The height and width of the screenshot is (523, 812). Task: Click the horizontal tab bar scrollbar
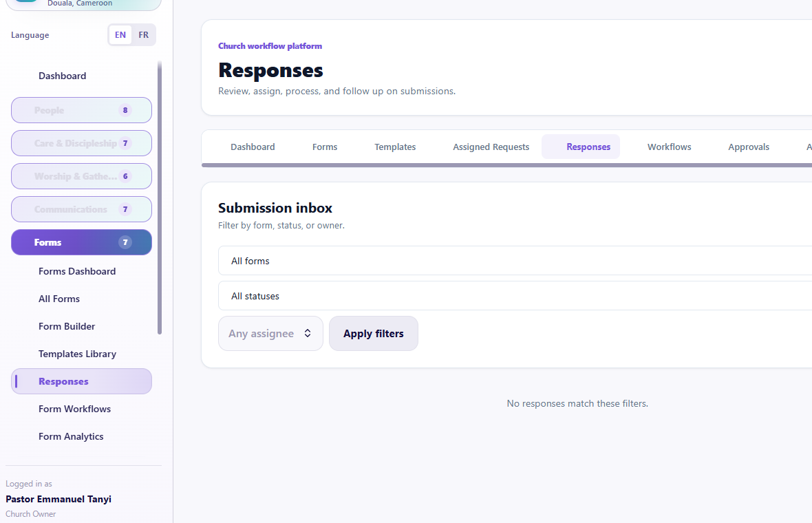pyautogui.click(x=506, y=165)
